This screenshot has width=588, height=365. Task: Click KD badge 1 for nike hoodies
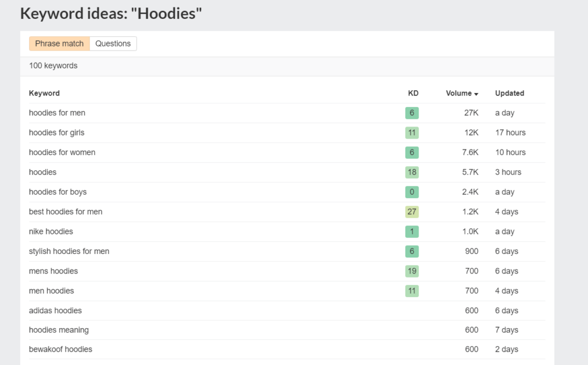tap(412, 231)
